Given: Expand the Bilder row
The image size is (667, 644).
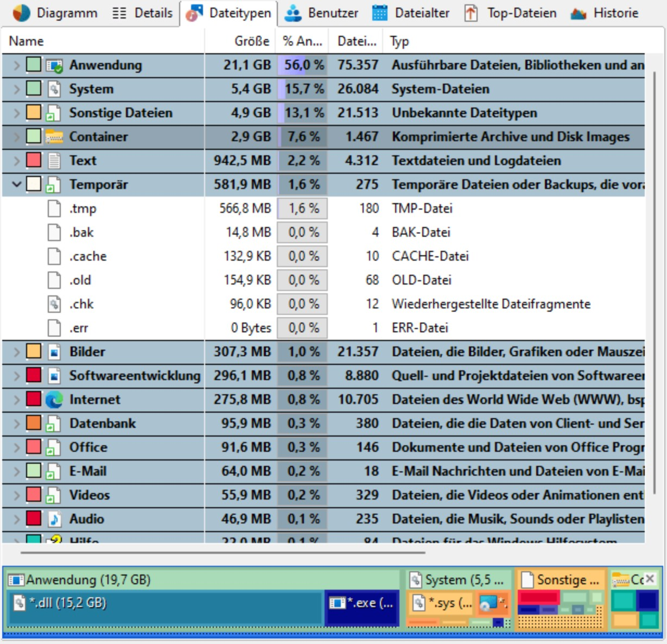Looking at the screenshot, I should (x=17, y=352).
